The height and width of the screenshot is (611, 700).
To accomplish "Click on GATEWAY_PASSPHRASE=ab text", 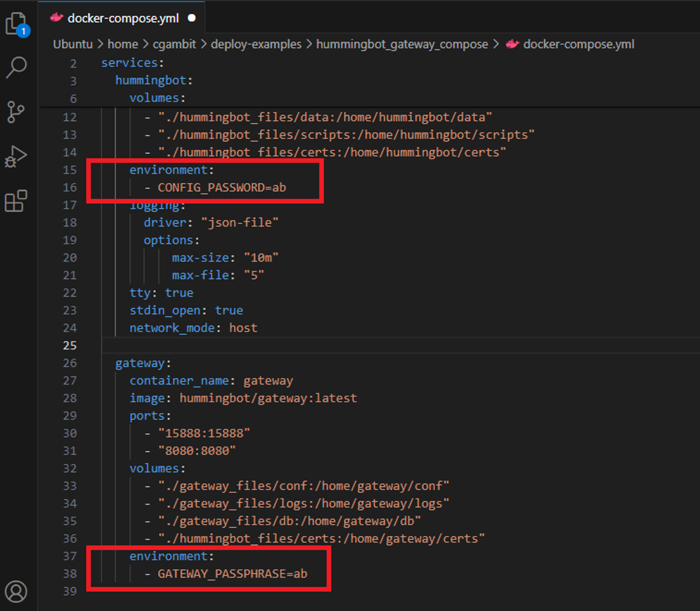I will (x=232, y=574).
